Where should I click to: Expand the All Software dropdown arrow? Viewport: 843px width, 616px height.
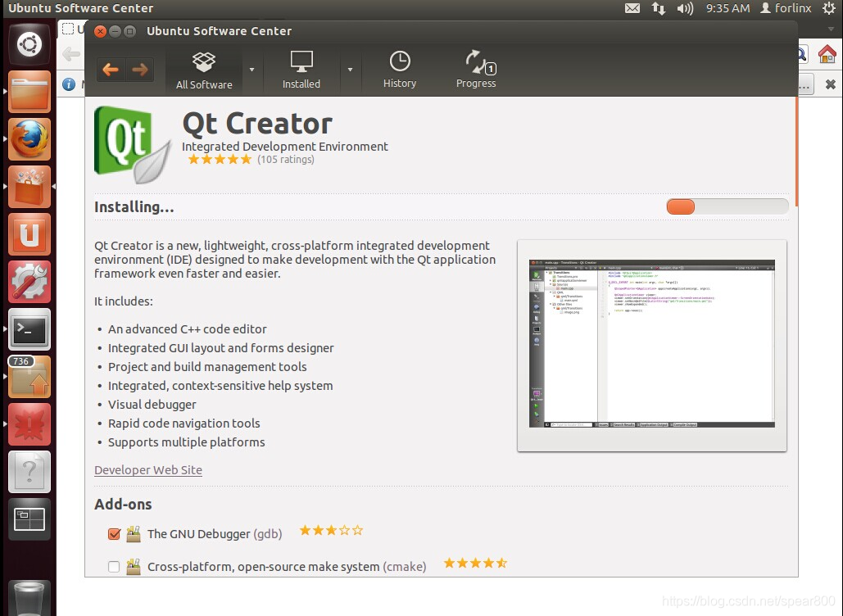pos(252,70)
